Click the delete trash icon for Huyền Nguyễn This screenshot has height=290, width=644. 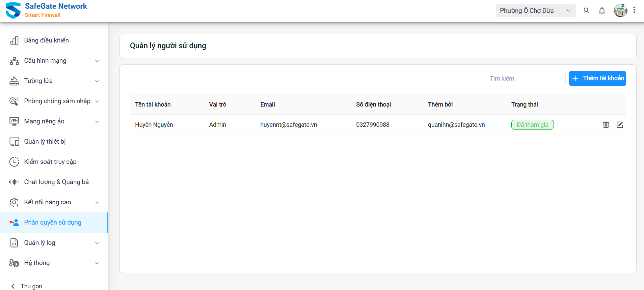(606, 125)
